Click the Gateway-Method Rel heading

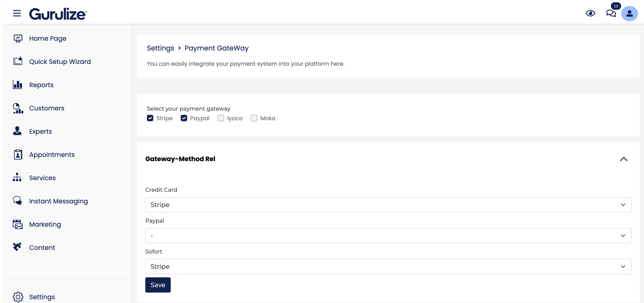[x=180, y=159]
